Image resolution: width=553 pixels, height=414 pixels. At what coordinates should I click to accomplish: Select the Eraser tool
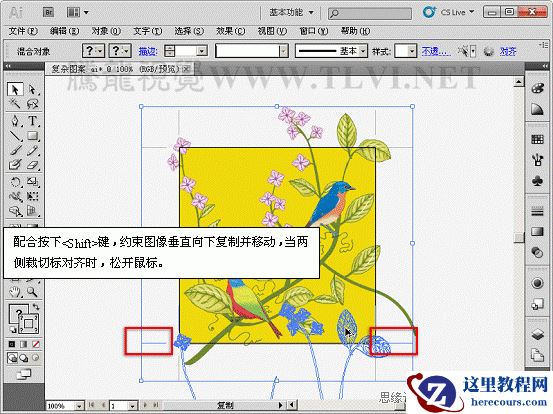tap(32, 165)
